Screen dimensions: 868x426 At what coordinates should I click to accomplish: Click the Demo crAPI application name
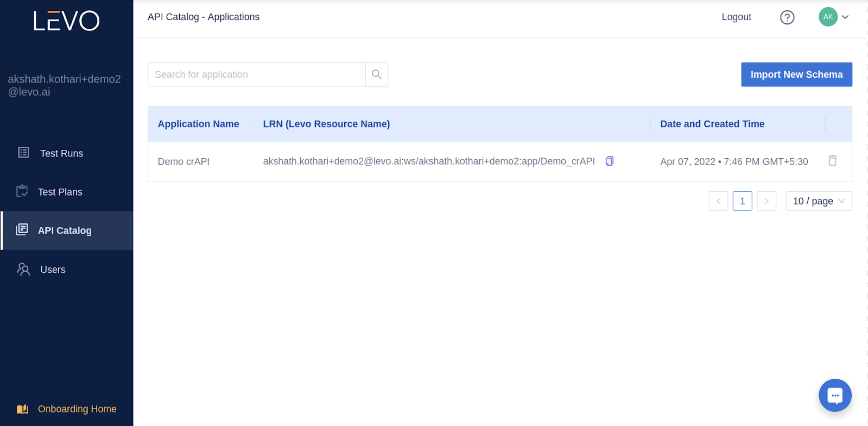pos(184,162)
